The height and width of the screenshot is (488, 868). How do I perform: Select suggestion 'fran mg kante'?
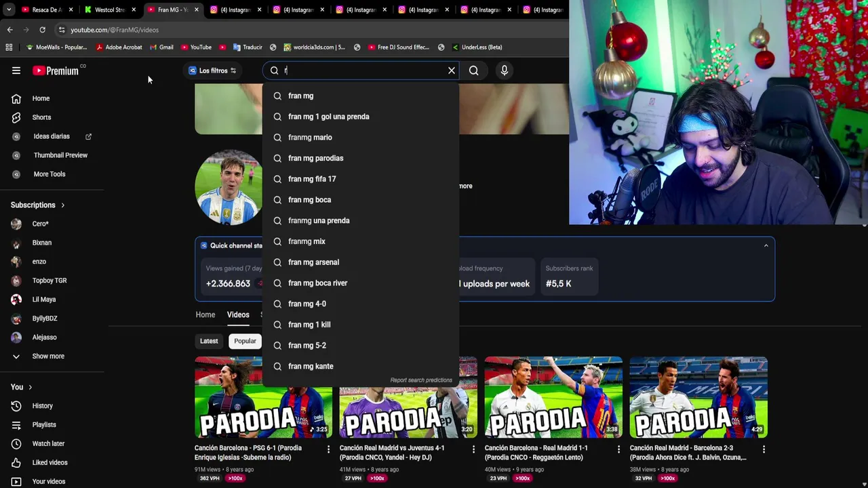click(361, 367)
